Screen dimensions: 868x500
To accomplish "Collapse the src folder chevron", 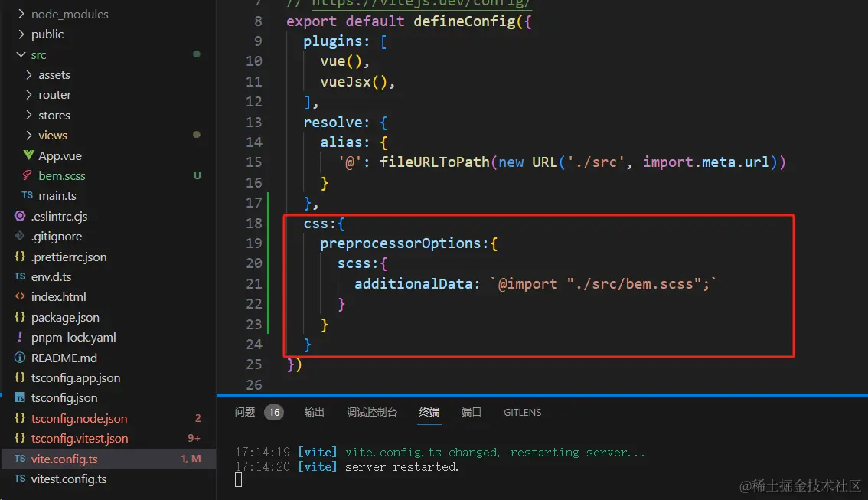I will click(21, 54).
